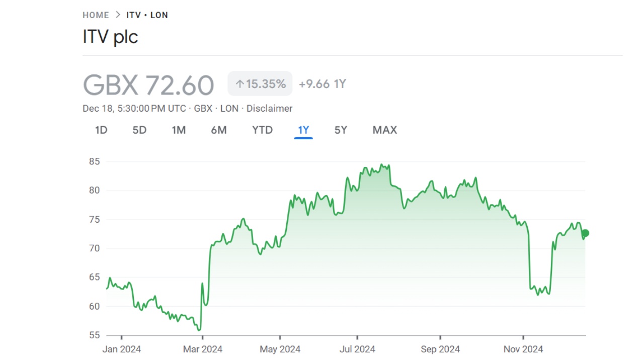644x362 pixels.
Task: Click the ITV • LON breadcrumb
Action: tap(147, 15)
